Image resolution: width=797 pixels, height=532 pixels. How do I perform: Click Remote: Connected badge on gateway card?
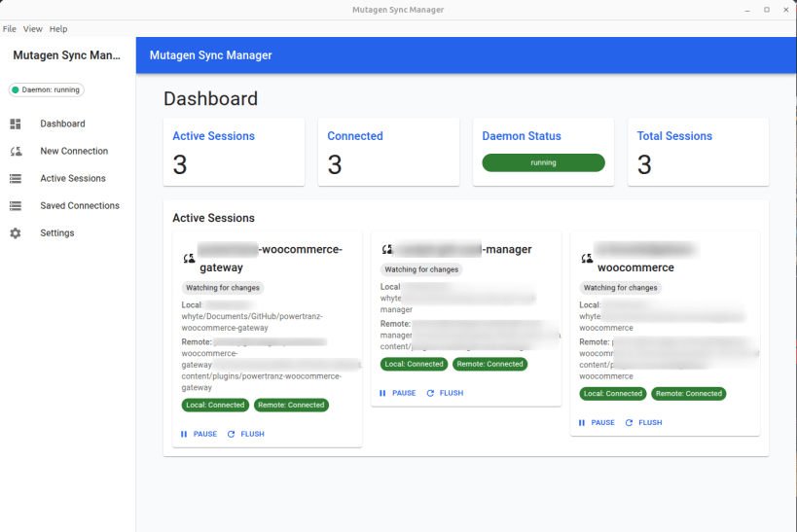[291, 405]
